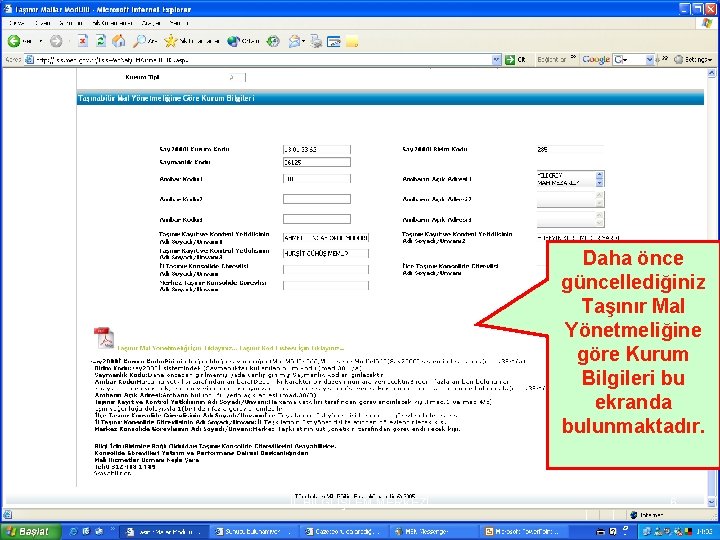The height and width of the screenshot is (540, 720).
Task: Click the HURŞİT Kontrol Yetkilisi Ünvanı3 field
Action: pyautogui.click(x=326, y=253)
